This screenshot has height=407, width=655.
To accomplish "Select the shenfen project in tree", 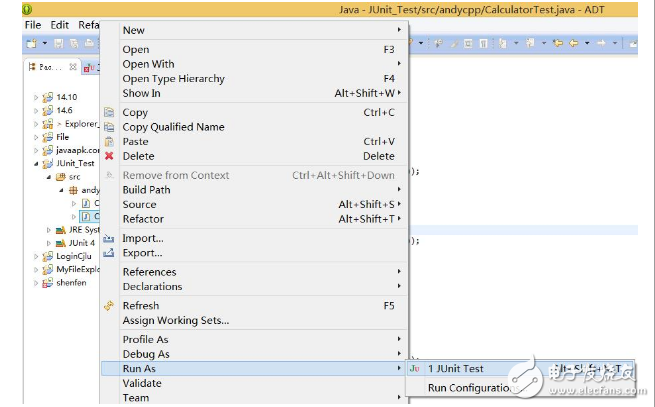I will pyautogui.click(x=69, y=283).
